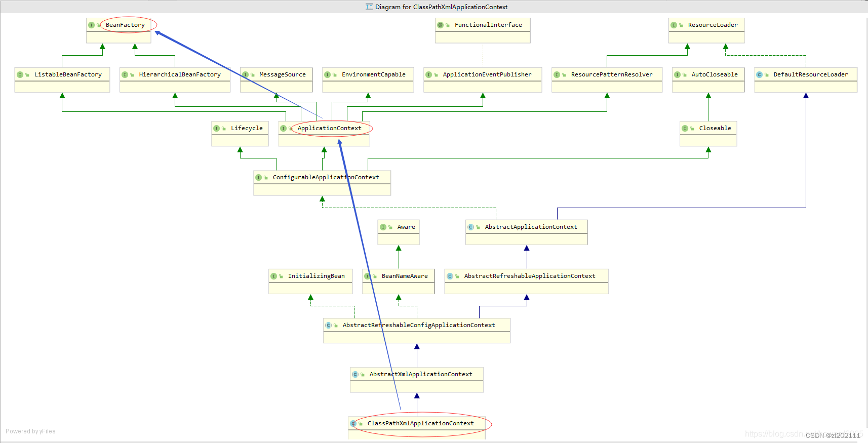Click the 'Diagram for ClassPathXmlApplicationContext' title
This screenshot has height=443, width=868.
tap(441, 7)
